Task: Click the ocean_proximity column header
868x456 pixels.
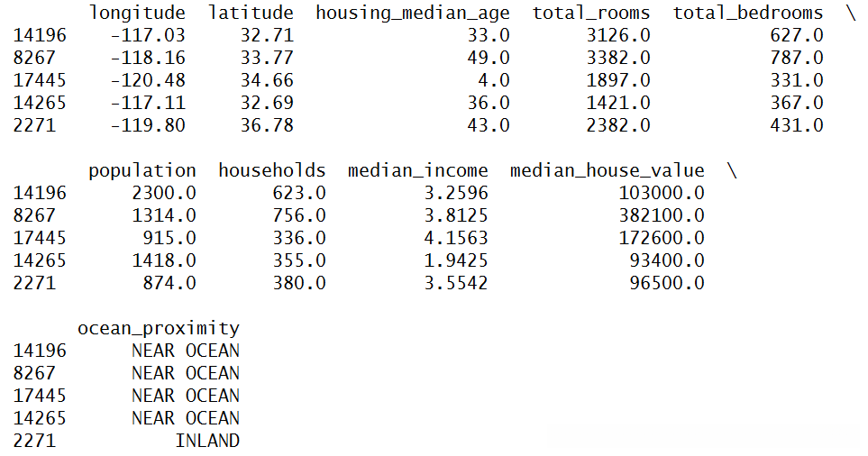Action: coord(159,328)
